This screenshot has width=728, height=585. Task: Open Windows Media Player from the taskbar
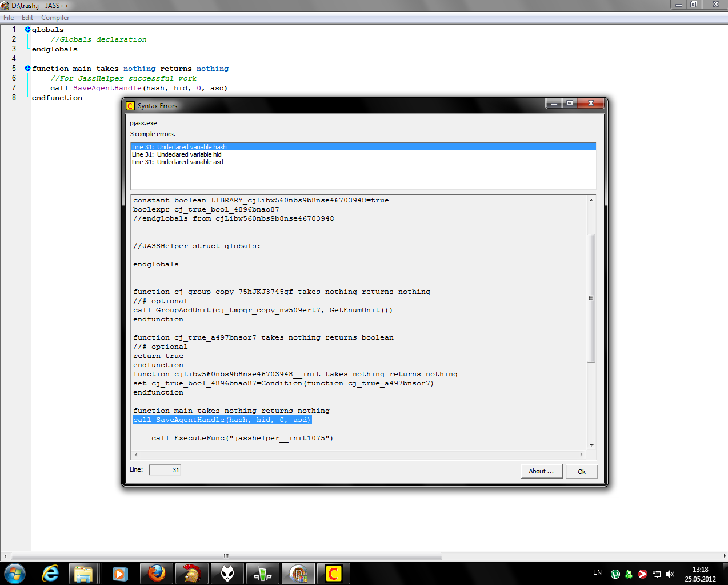pyautogui.click(x=120, y=574)
